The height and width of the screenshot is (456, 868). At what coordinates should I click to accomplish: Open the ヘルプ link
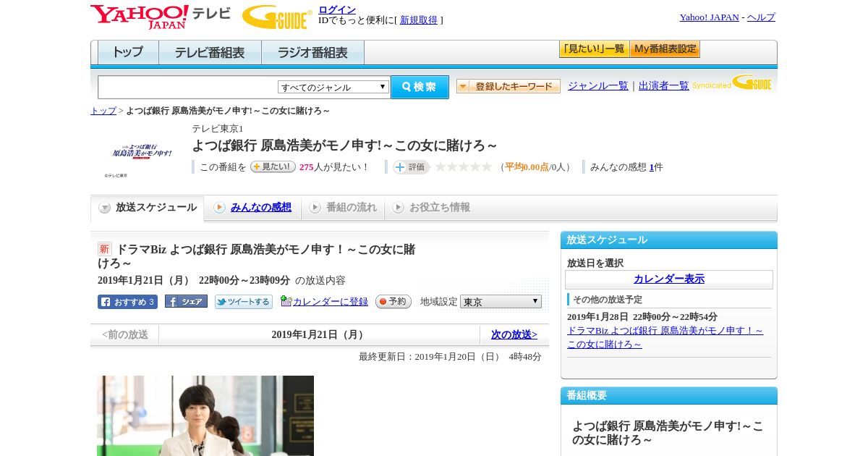(761, 17)
